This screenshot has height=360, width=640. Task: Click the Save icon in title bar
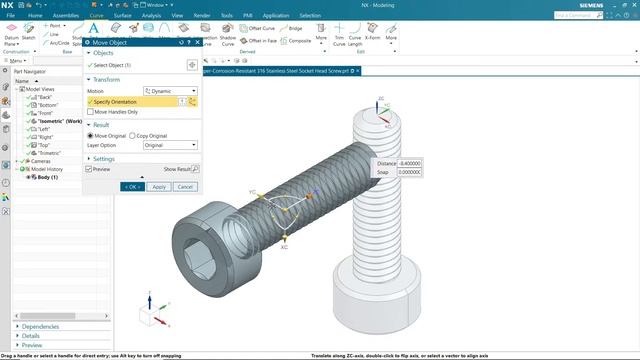pos(21,5)
